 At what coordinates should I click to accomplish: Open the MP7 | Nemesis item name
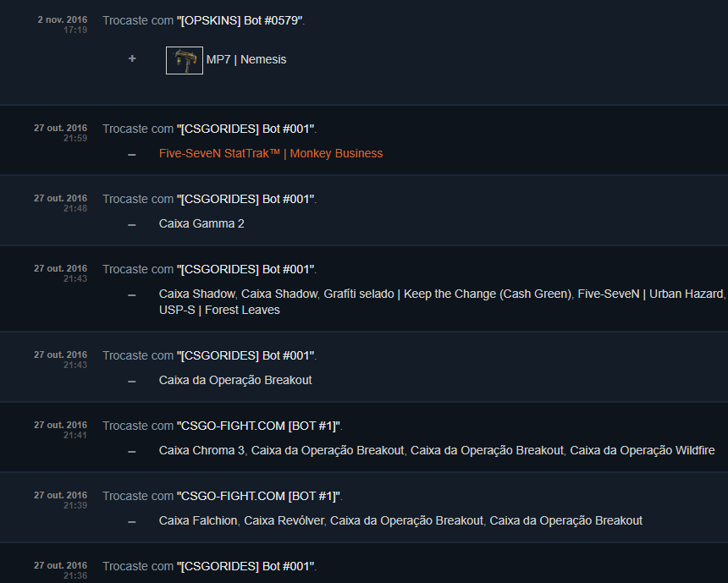pyautogui.click(x=246, y=60)
